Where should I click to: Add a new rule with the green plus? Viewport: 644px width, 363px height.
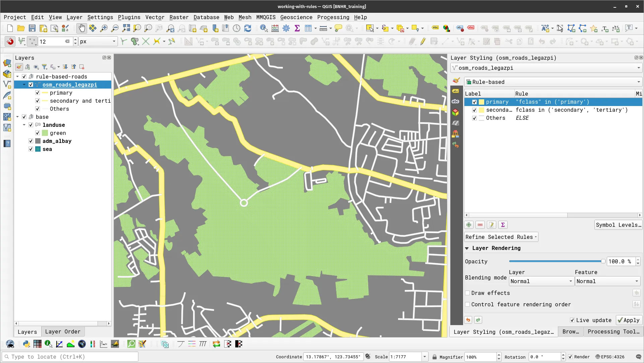[468, 225]
